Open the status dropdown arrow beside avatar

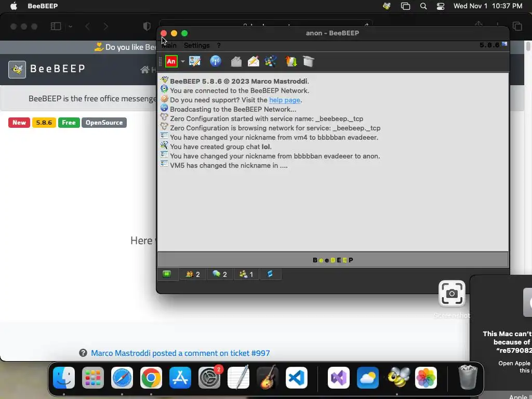pyautogui.click(x=182, y=61)
